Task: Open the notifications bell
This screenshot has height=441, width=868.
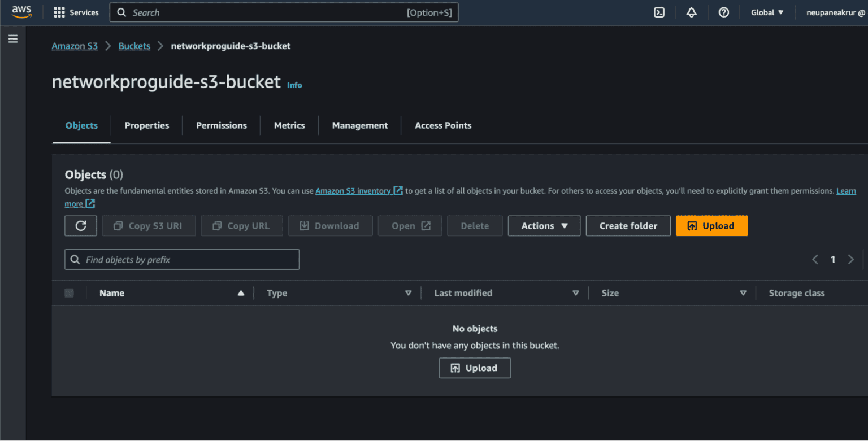Action: (691, 12)
